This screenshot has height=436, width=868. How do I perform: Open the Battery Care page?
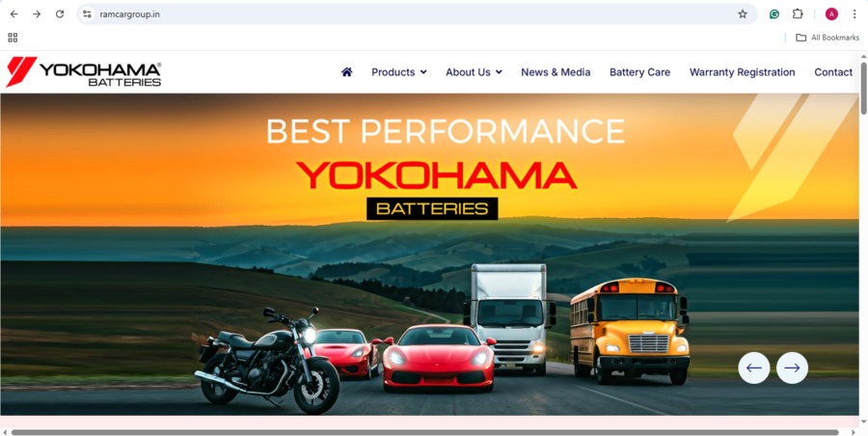640,72
